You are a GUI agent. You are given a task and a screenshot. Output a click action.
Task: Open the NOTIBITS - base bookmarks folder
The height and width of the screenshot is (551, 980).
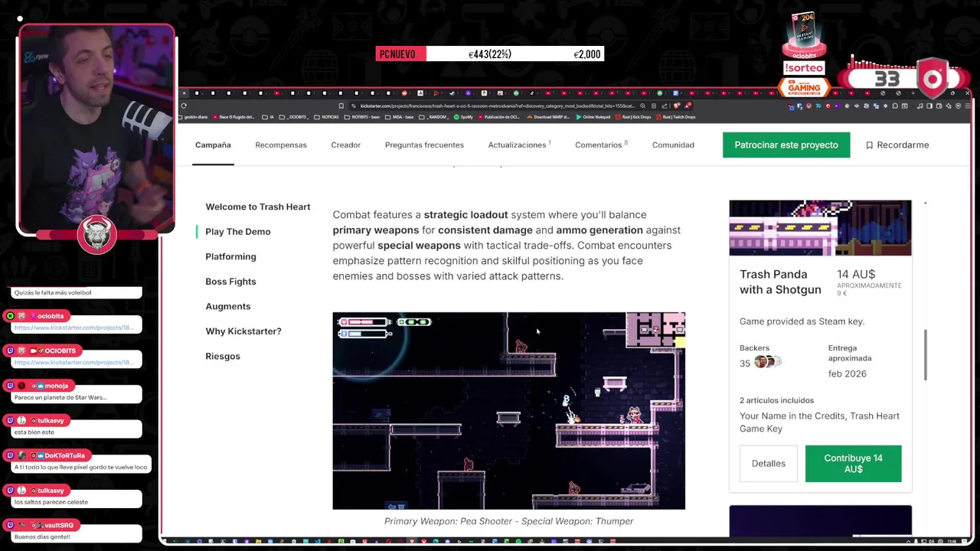pos(362,117)
